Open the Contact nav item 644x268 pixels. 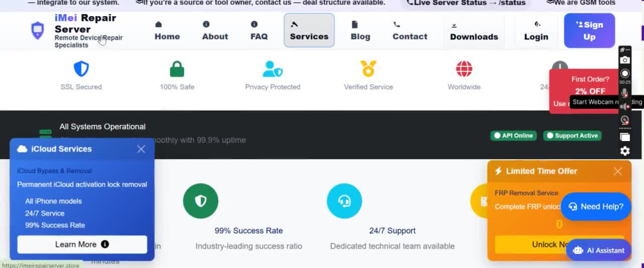(x=410, y=31)
